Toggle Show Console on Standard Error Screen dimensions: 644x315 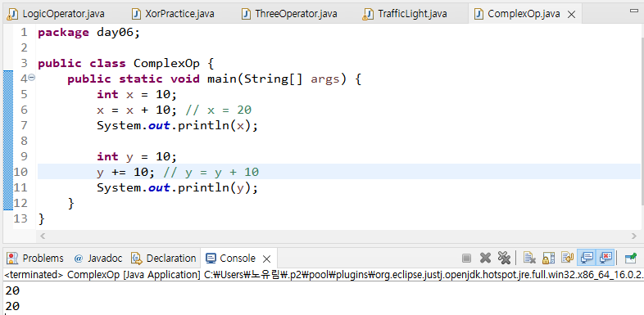pos(605,258)
